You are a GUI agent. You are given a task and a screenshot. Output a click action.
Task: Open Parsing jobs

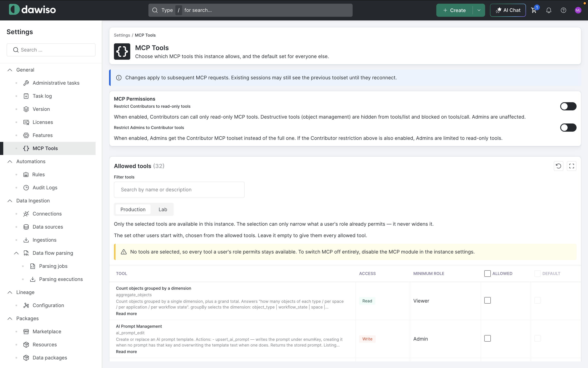(x=53, y=266)
